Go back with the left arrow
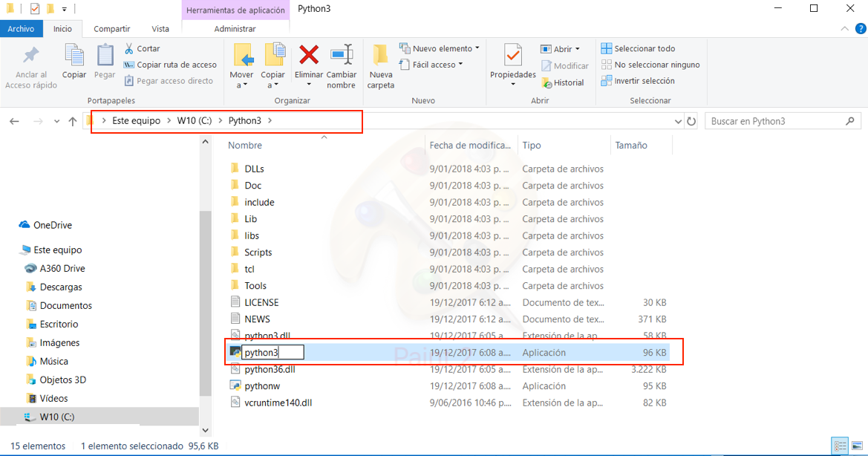 pyautogui.click(x=14, y=121)
